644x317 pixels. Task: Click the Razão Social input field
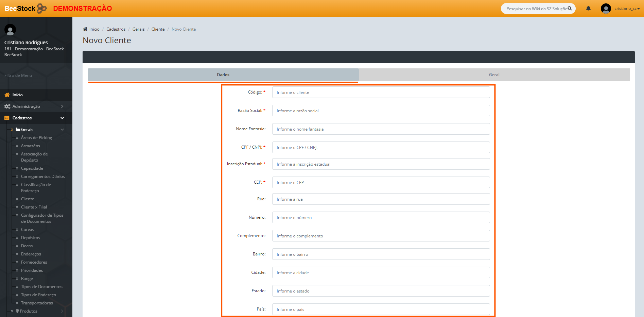pos(381,111)
